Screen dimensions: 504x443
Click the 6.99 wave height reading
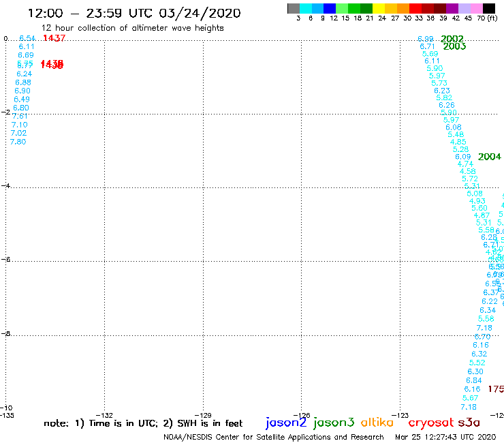(x=426, y=39)
